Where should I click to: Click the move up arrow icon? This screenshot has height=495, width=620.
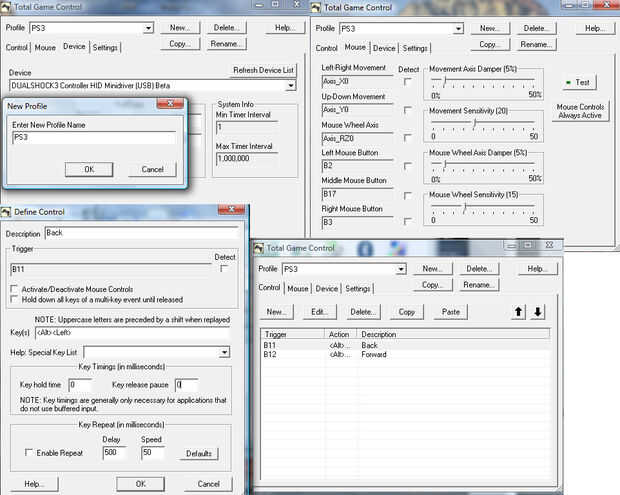point(518,312)
